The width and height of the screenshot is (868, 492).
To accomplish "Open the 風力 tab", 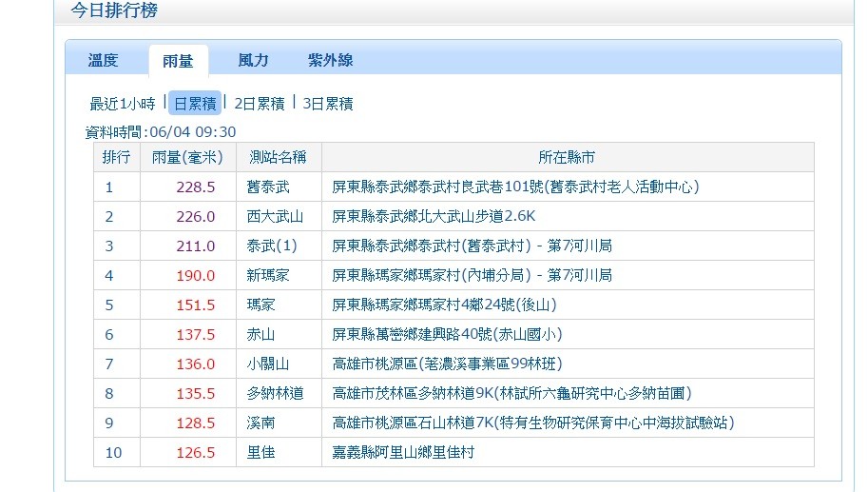I will point(253,60).
